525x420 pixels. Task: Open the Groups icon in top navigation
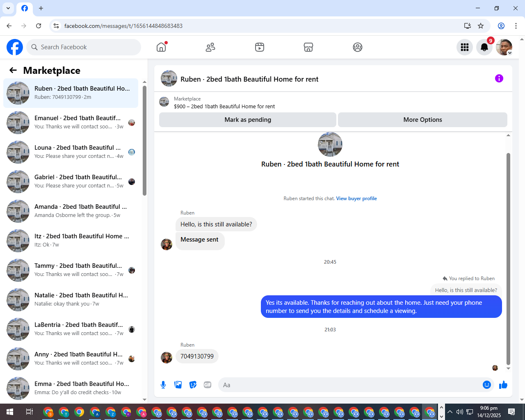[358, 47]
